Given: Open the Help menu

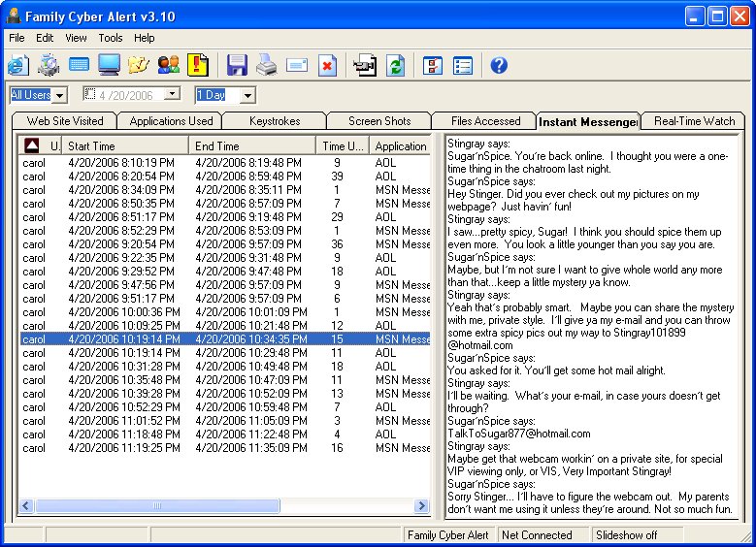Looking at the screenshot, I should pos(145,38).
